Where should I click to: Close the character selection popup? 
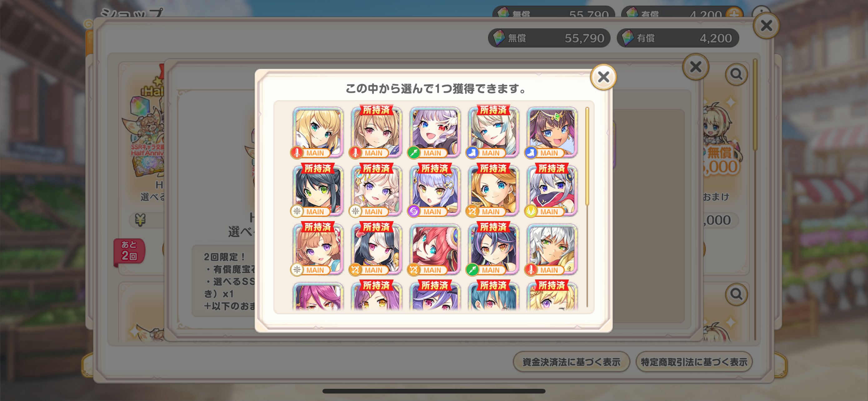pos(603,77)
